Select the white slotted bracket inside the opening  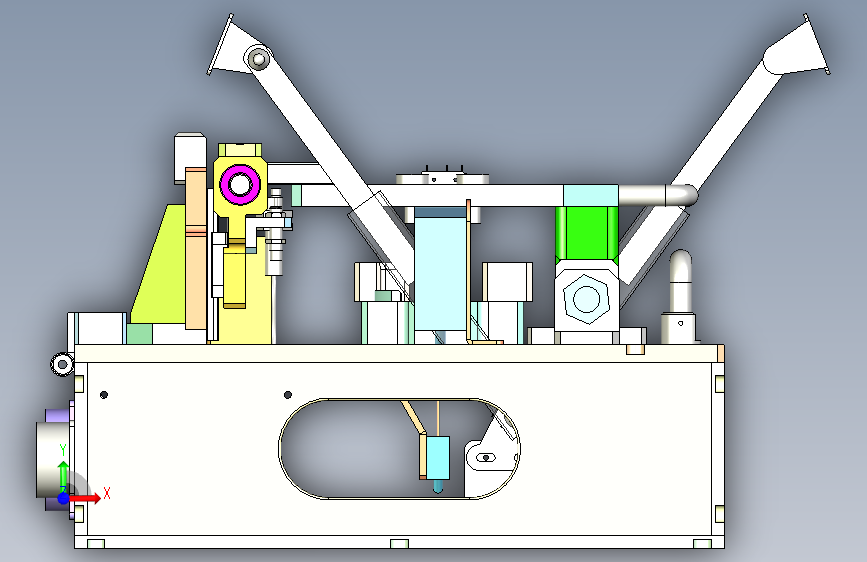point(487,457)
